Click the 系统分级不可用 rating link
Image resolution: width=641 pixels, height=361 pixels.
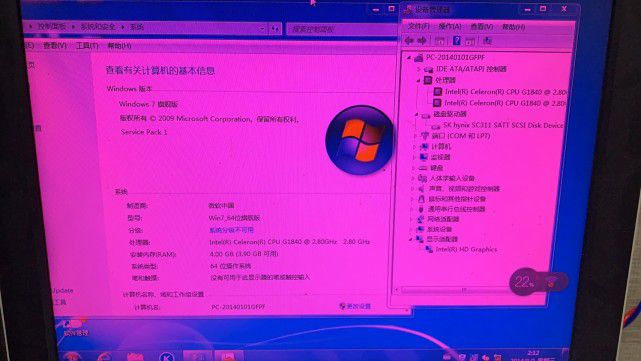231,230
